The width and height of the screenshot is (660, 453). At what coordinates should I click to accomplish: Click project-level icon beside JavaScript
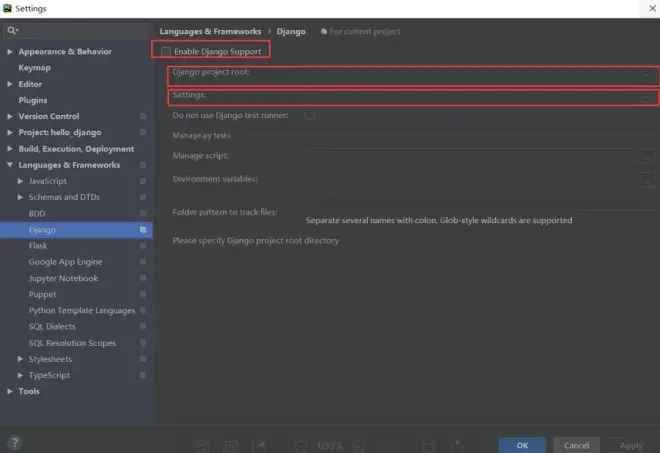tap(143, 181)
